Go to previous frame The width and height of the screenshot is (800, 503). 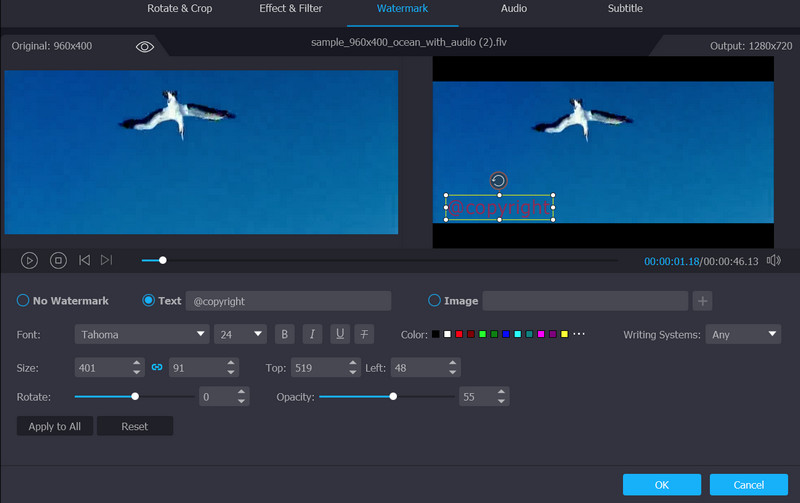coord(84,260)
